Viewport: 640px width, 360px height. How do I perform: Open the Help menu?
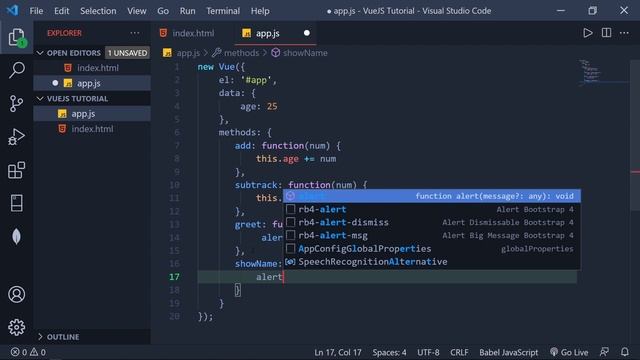(260, 11)
